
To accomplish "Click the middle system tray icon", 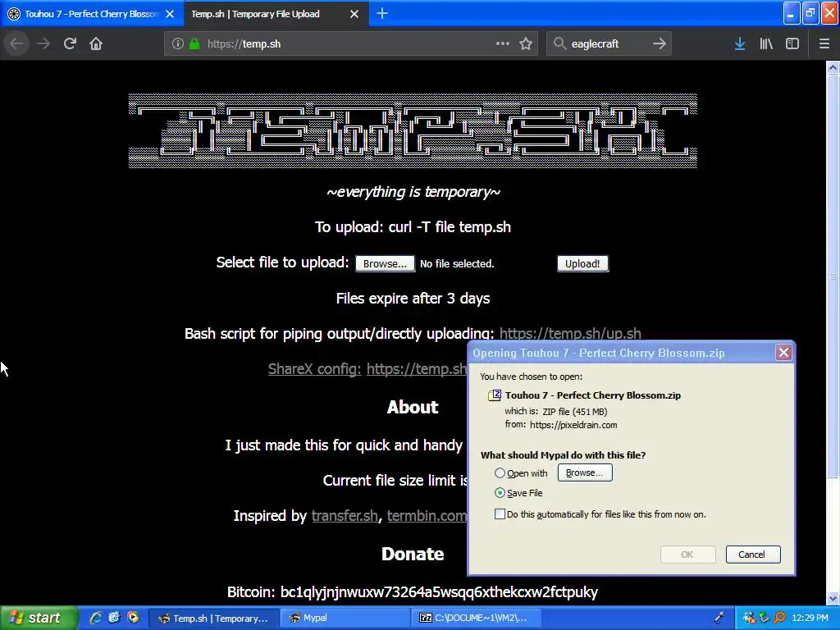I will tap(765, 619).
